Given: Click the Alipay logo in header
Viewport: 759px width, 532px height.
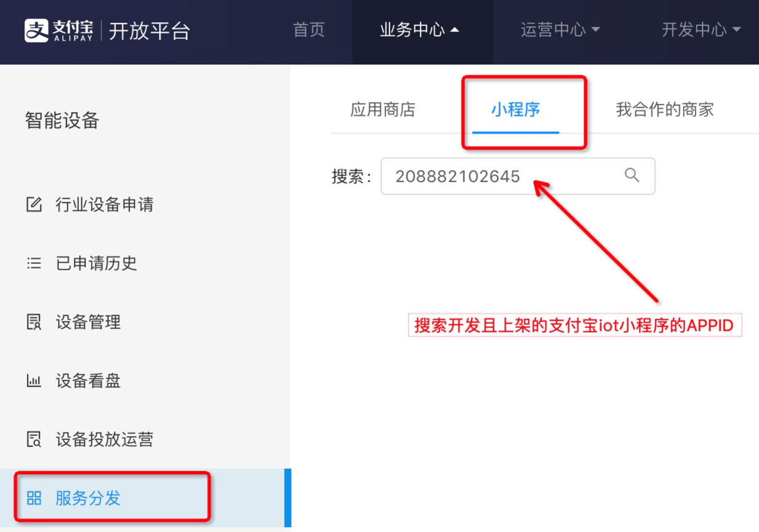Looking at the screenshot, I should [x=59, y=30].
